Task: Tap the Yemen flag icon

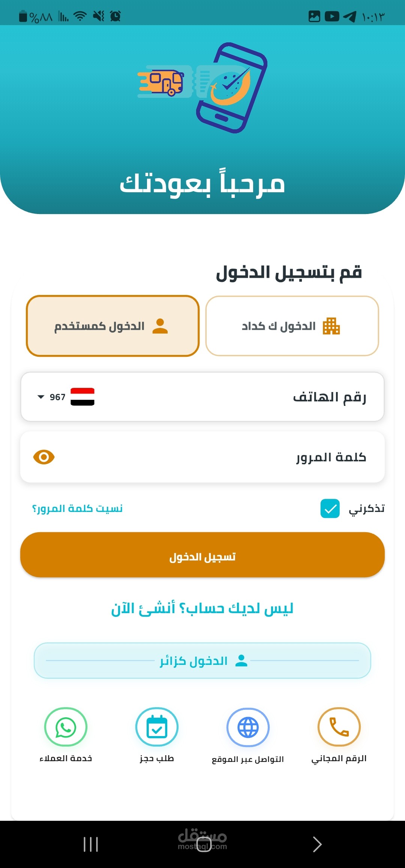Action: (x=82, y=397)
